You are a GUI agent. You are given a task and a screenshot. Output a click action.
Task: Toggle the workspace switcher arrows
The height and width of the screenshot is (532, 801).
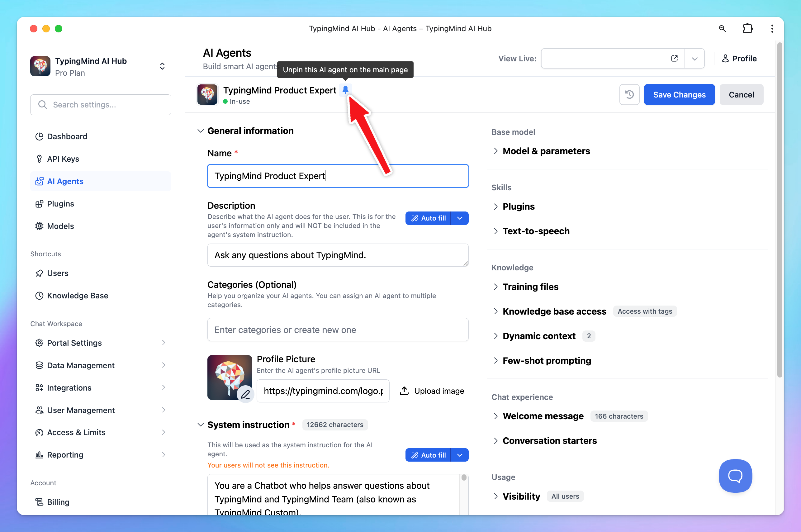(x=162, y=66)
